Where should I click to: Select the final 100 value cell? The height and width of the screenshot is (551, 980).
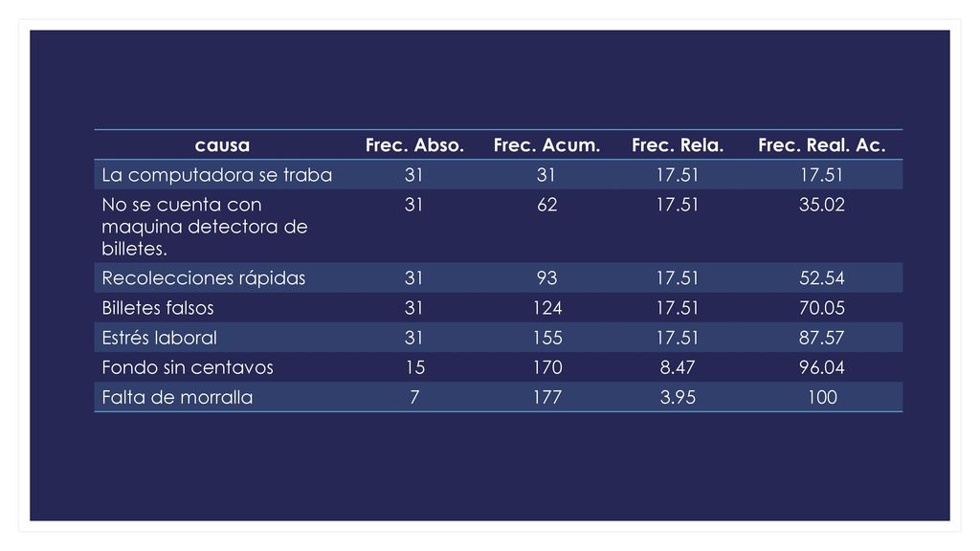[x=822, y=397]
